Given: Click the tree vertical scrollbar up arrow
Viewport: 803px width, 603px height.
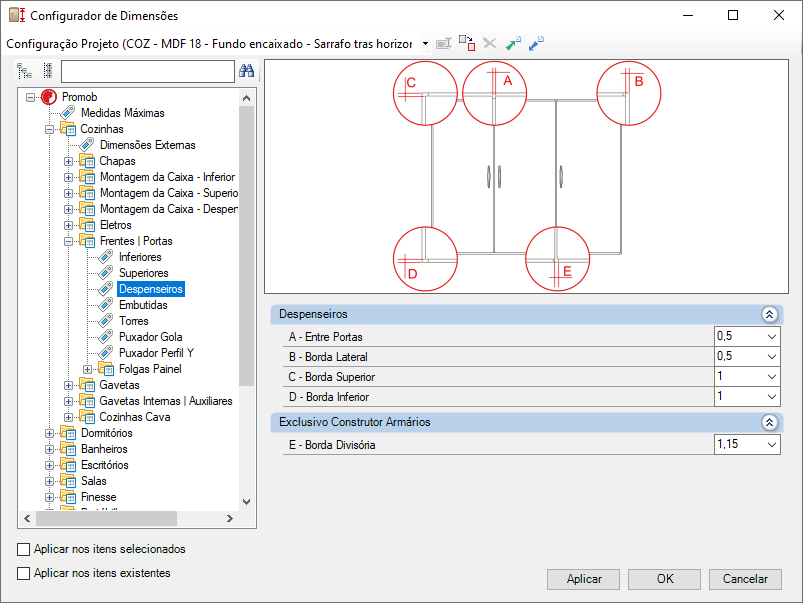Looking at the screenshot, I should [x=246, y=98].
